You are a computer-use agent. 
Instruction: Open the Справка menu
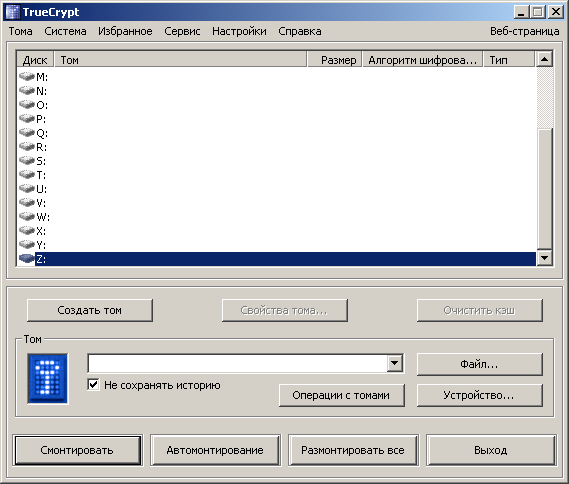click(x=300, y=31)
